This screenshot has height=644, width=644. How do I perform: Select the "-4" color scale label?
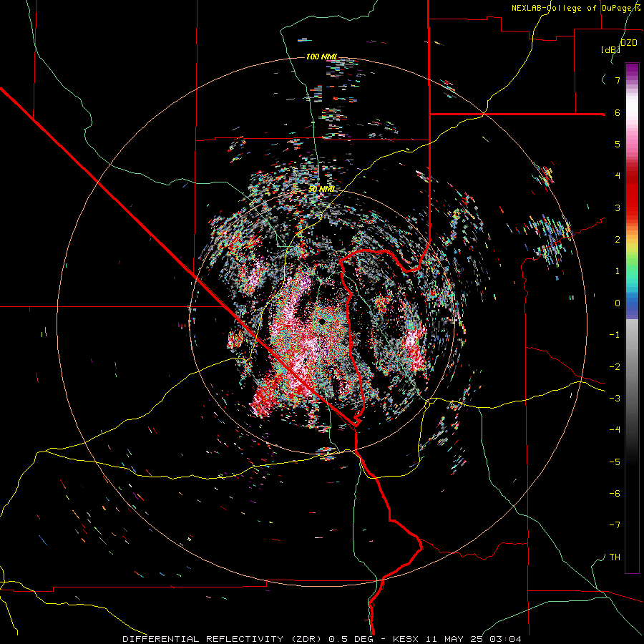[x=615, y=429]
